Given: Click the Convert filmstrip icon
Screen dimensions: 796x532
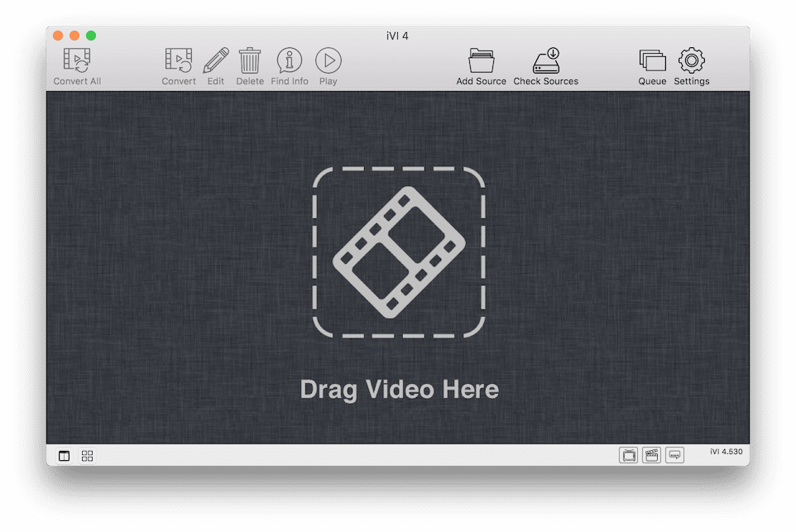Looking at the screenshot, I should click(178, 61).
